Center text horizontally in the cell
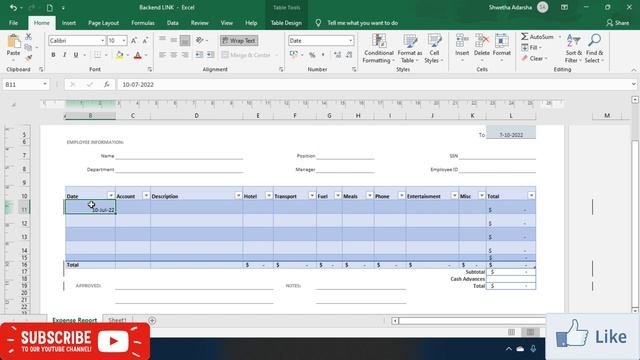Screen dimensions: 640x360 click(174, 55)
